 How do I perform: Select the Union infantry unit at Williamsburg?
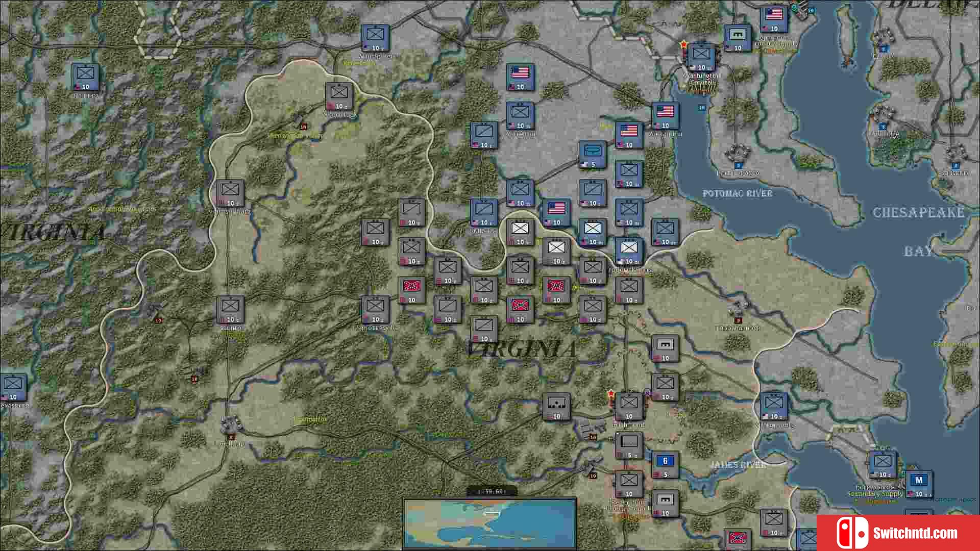[x=774, y=407]
